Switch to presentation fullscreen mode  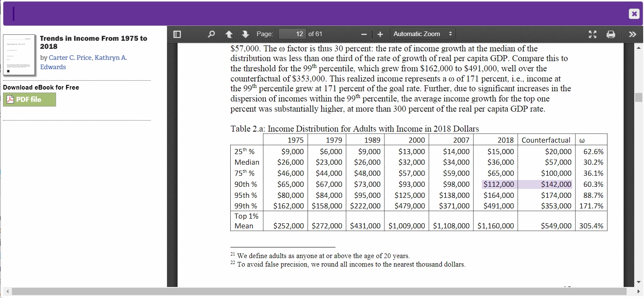point(593,34)
